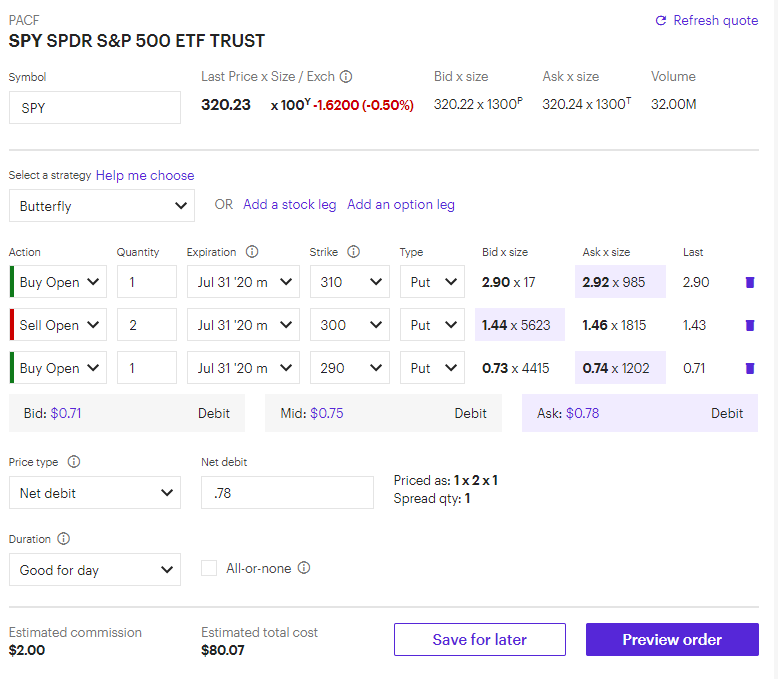
Task: Delete the 310 put leg with trash icon
Action: (749, 283)
